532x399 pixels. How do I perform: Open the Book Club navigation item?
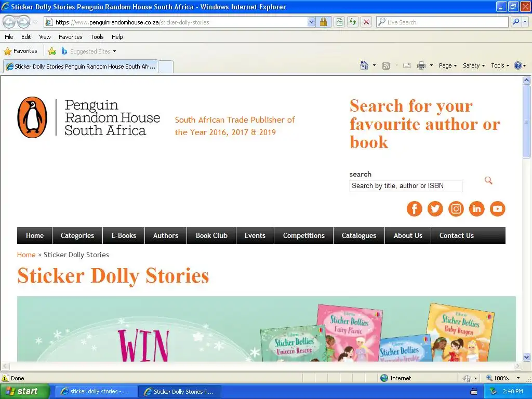[212, 235]
